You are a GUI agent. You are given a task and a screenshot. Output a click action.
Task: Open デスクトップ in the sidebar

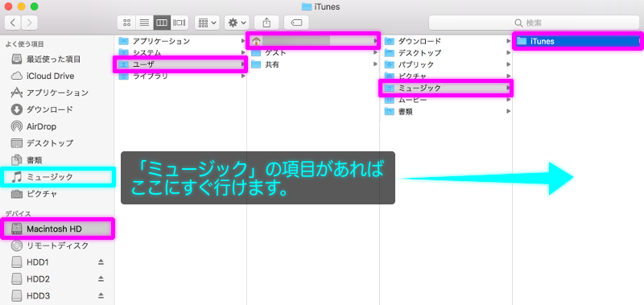[57, 143]
